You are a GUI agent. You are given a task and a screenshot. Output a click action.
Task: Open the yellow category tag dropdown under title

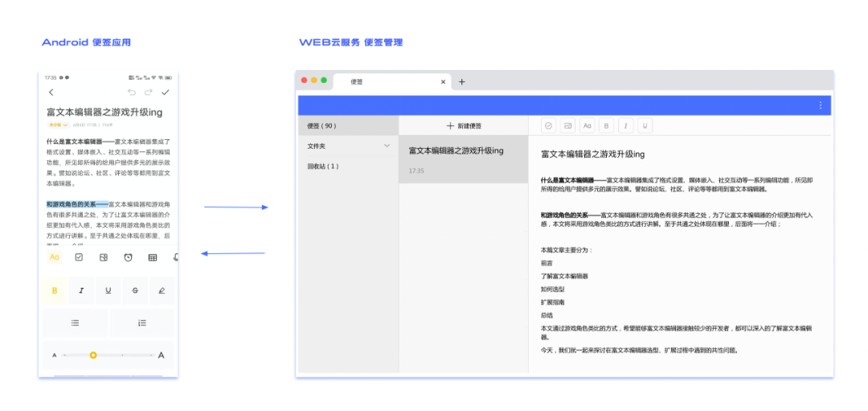pos(56,125)
